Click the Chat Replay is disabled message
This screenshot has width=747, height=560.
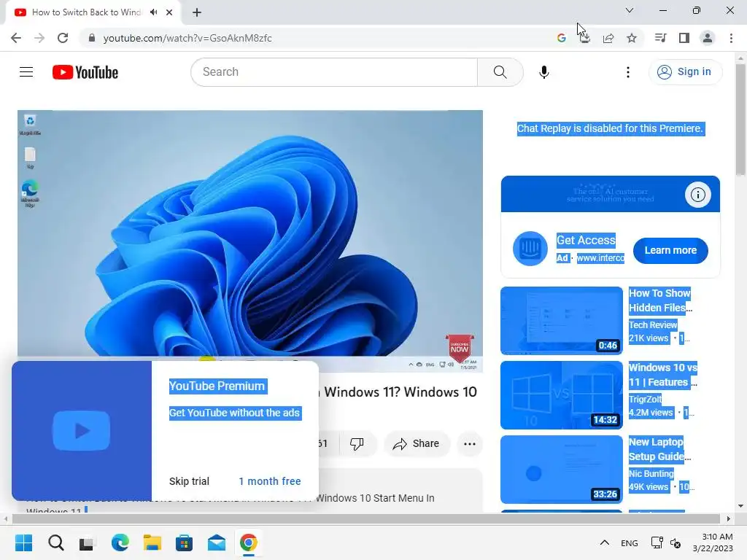[610, 128]
